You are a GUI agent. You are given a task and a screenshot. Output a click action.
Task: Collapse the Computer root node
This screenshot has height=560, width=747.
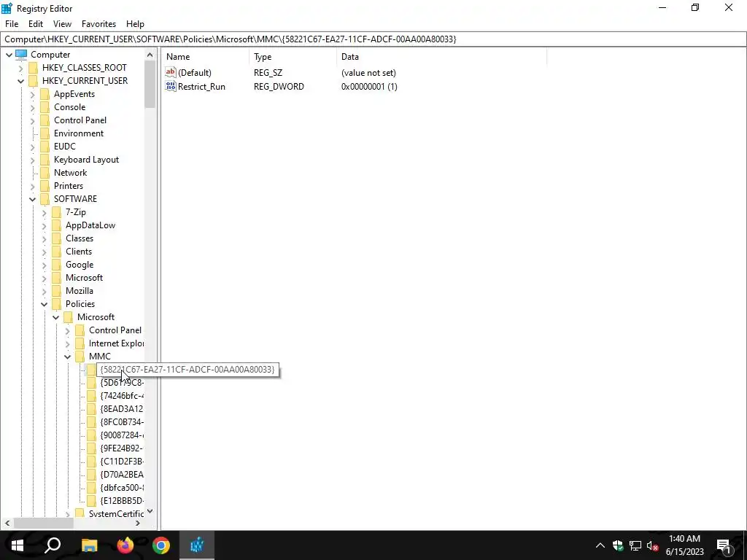click(x=9, y=55)
